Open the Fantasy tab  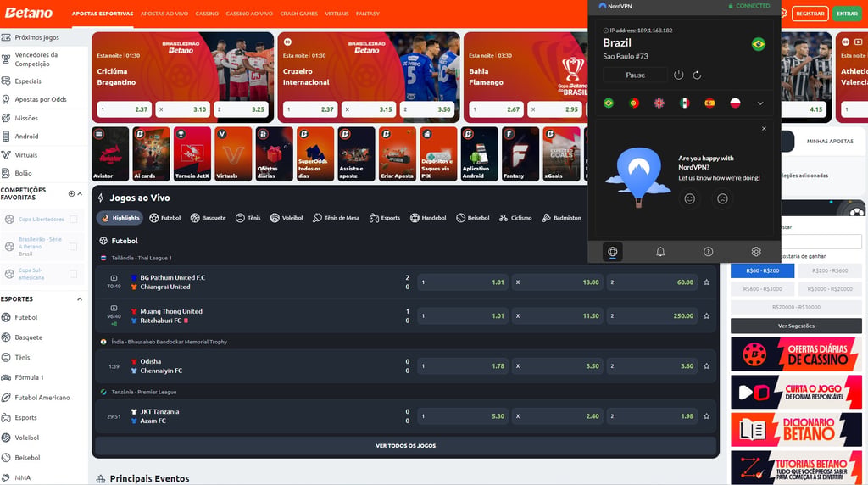click(368, 14)
